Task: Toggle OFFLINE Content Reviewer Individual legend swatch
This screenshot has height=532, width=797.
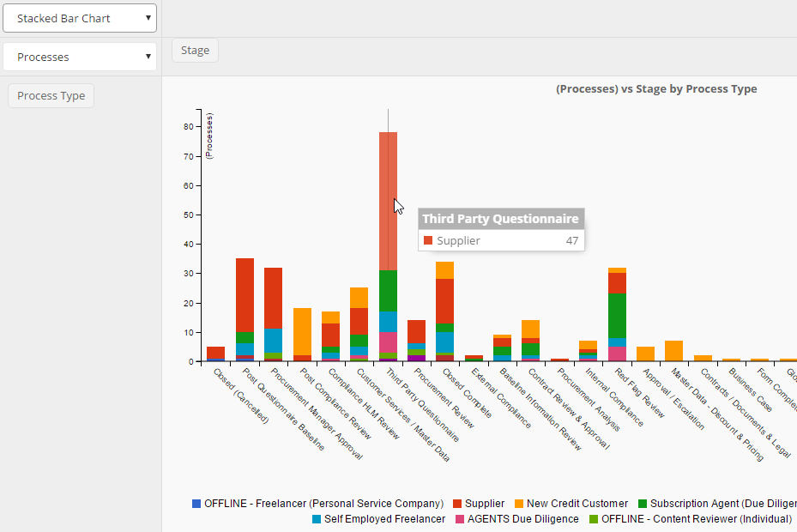Action: tap(594, 519)
